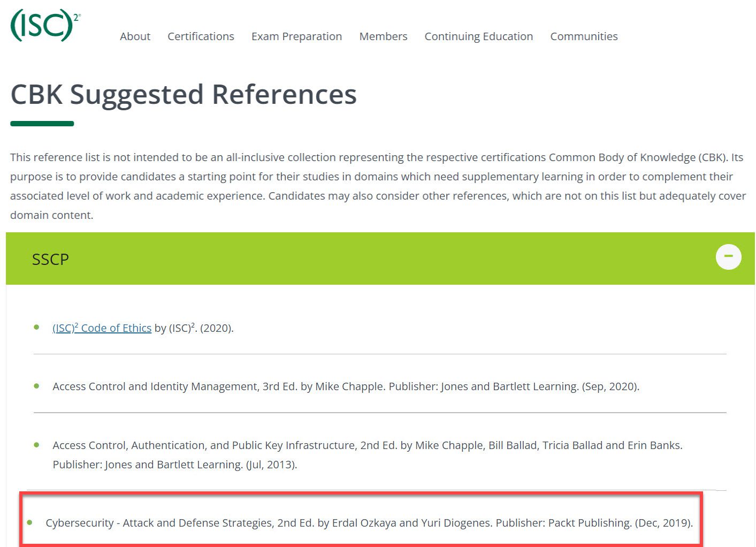The height and width of the screenshot is (547, 756).
Task: Select the Access Control and Identity Management reference
Action: (x=346, y=386)
